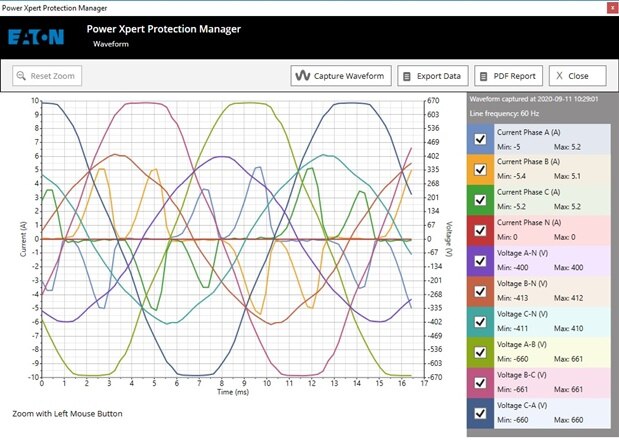The image size is (619, 440).
Task: Toggle Current Phase N checkbox
Action: coord(480,230)
